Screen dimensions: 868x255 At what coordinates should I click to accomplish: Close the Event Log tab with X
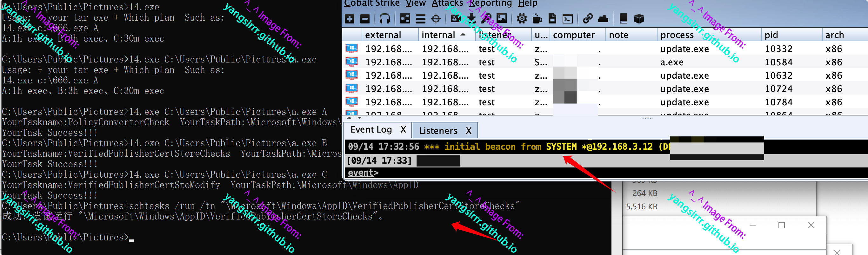(x=403, y=129)
